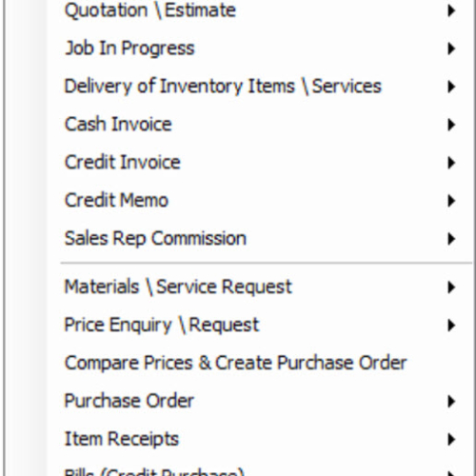Expand arrow next to Purchase Order
Image resolution: width=476 pixels, height=476 pixels.
[451, 402]
